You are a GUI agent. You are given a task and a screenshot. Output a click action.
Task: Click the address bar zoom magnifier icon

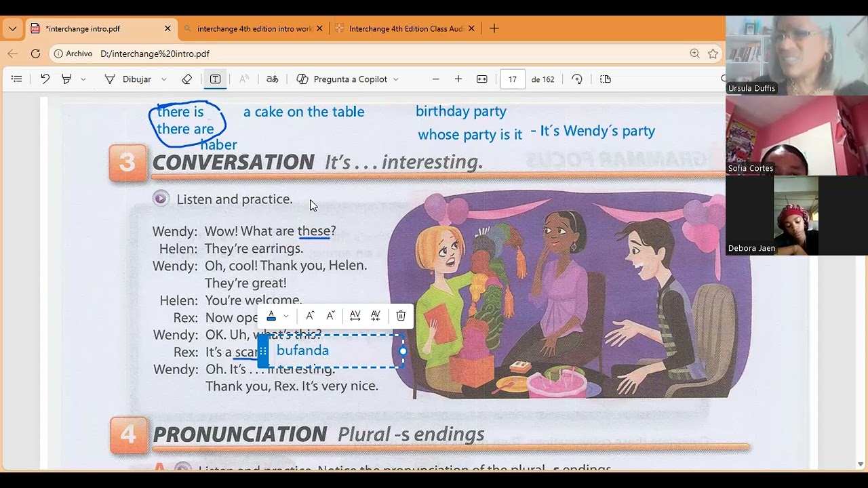point(694,54)
